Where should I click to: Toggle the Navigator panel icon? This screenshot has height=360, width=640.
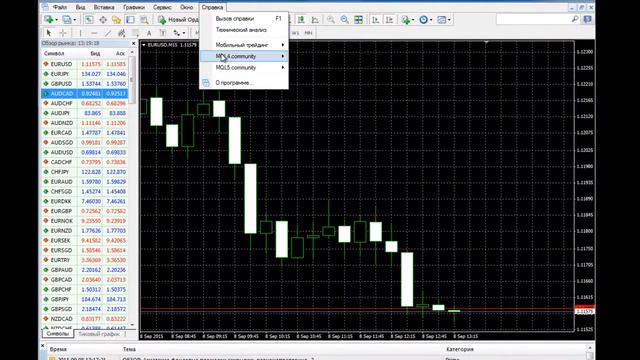[117, 20]
